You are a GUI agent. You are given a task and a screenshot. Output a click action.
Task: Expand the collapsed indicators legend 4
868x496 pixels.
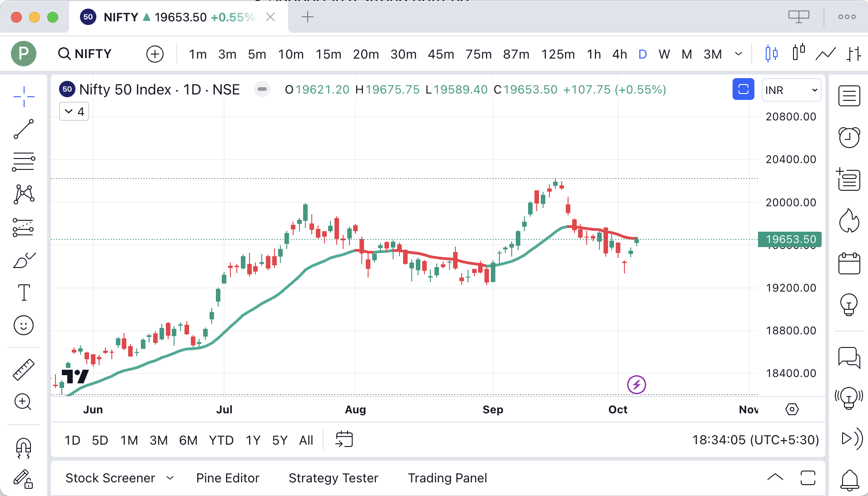tap(74, 111)
